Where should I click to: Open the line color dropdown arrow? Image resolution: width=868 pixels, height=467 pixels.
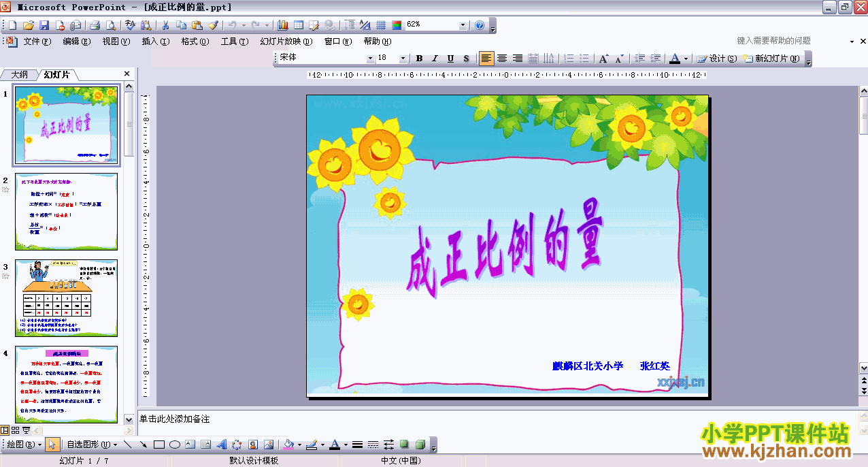pos(322,445)
